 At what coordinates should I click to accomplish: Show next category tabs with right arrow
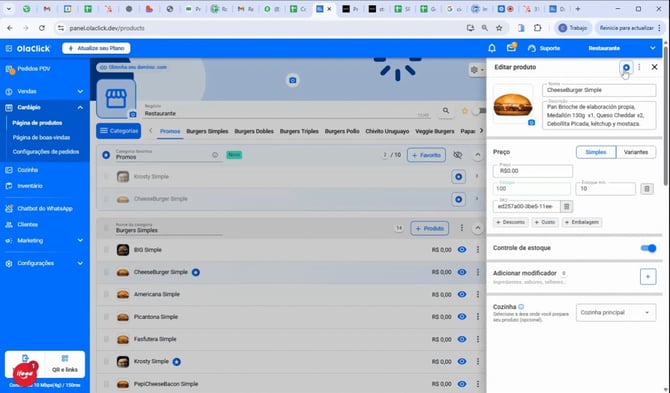pos(482,131)
